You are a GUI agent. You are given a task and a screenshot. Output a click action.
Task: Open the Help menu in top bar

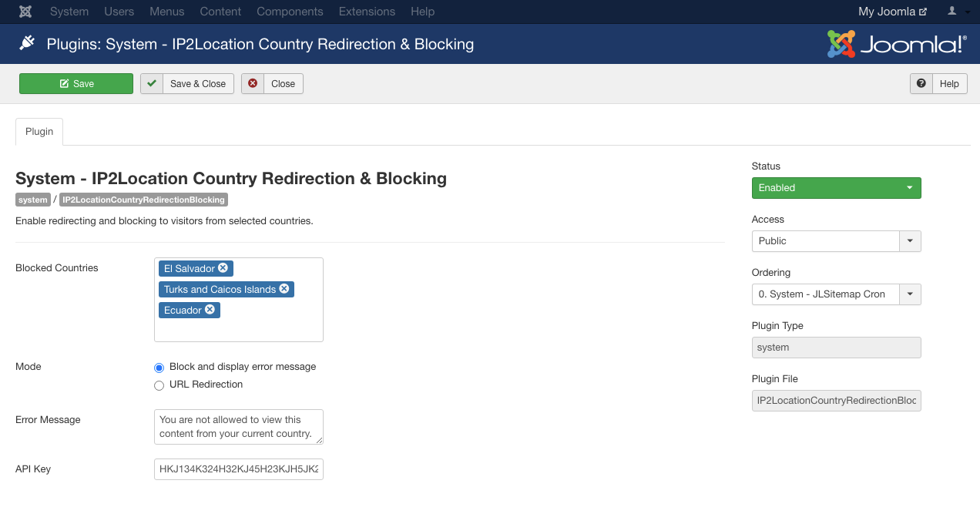422,12
